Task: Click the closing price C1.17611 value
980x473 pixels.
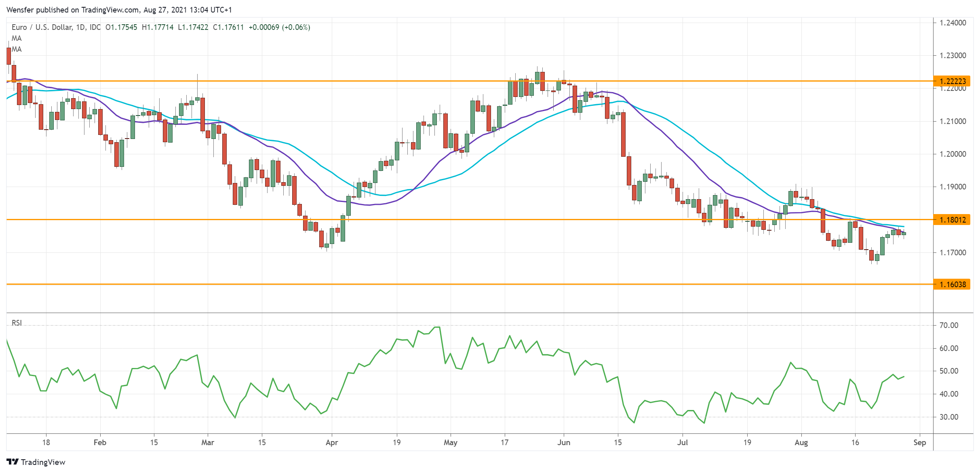Action: [228, 27]
